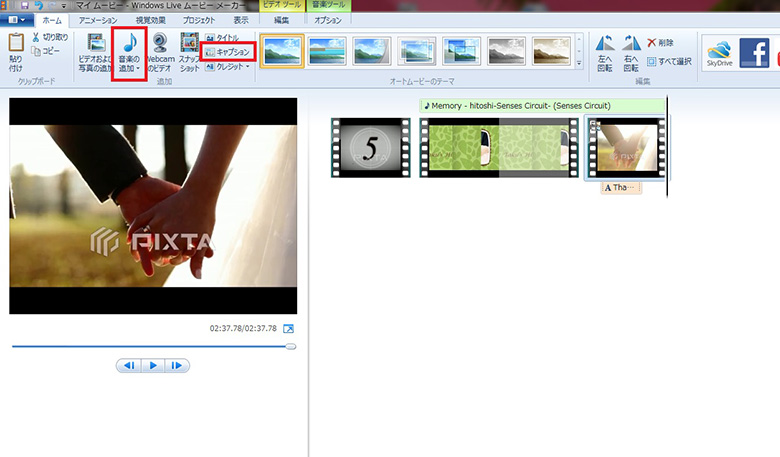Screen dimensions: 780x457
Task: Click the Webcam video icon
Action: pos(160,43)
